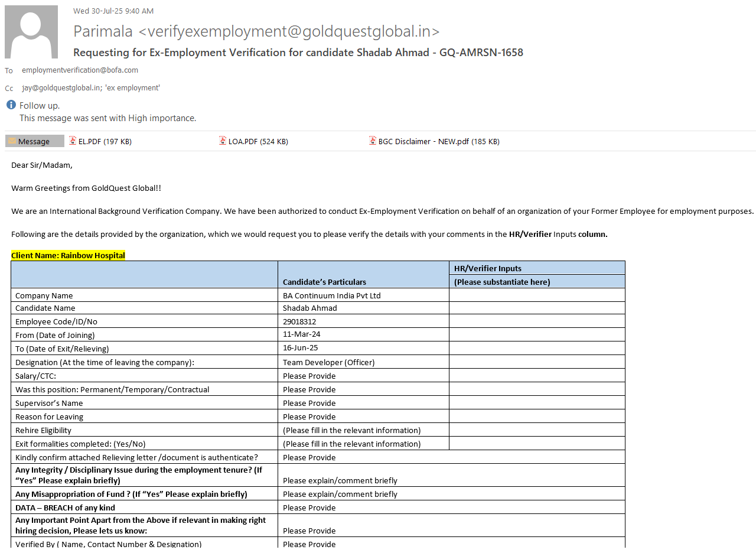The image size is (756, 553).
Task: Click the High importance notice text
Action: pos(107,118)
